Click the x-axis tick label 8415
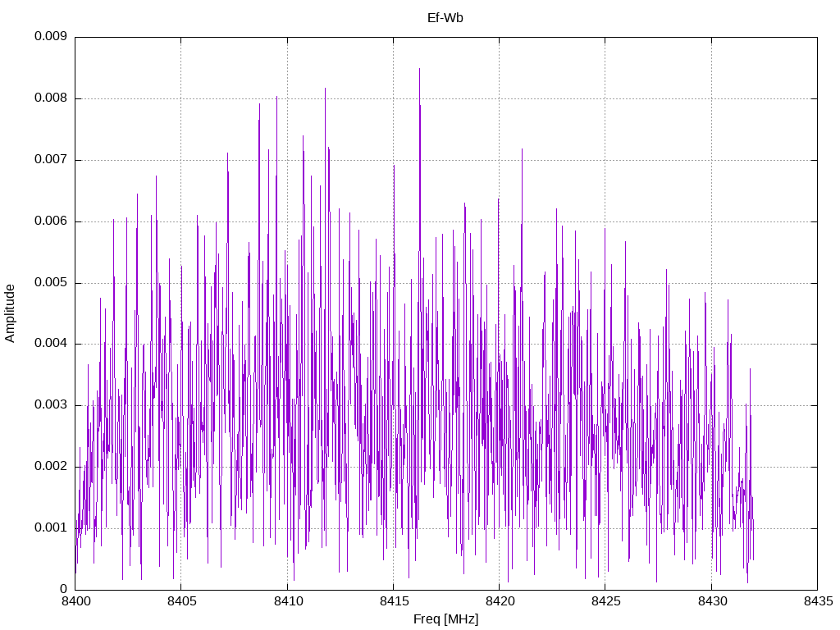840x630 pixels. (x=394, y=601)
